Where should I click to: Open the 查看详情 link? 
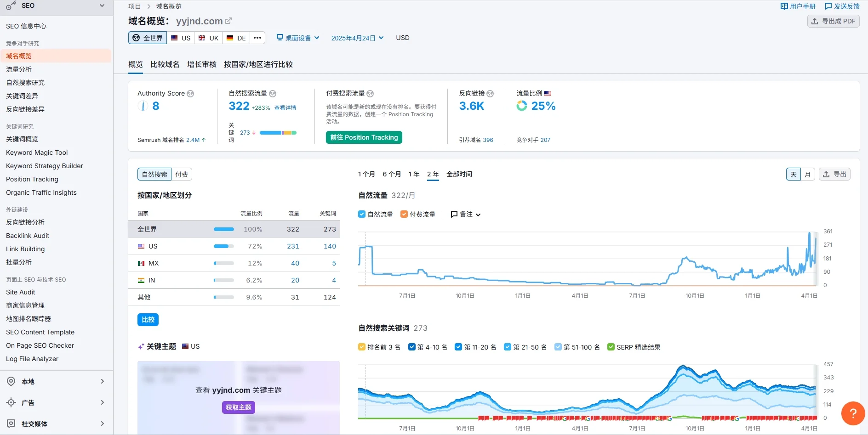point(285,107)
